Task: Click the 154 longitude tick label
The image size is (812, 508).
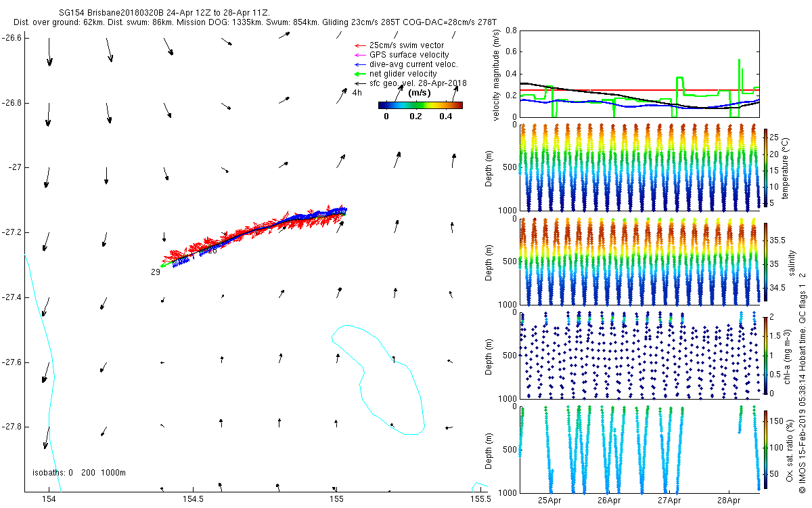Action: (48, 499)
